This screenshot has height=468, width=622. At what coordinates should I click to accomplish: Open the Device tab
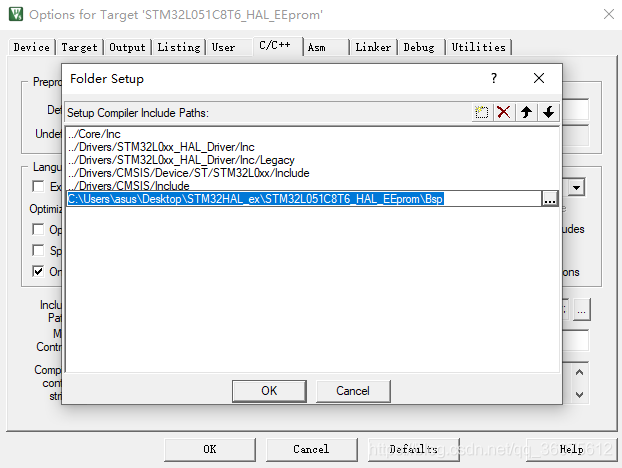coord(32,47)
